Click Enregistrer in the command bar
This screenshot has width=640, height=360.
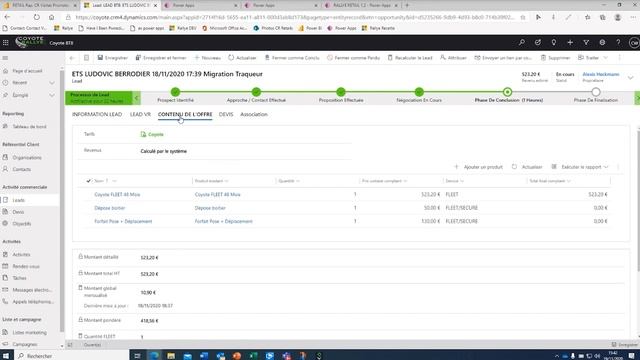point(113,58)
